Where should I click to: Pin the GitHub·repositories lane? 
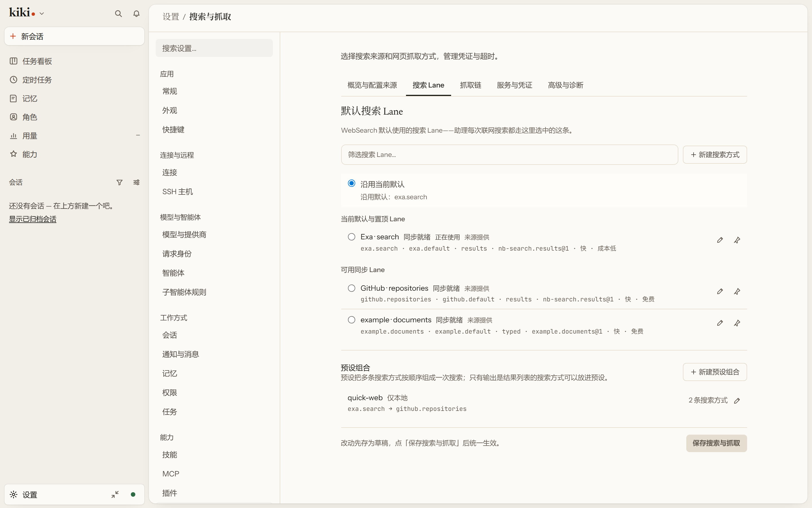[737, 291]
